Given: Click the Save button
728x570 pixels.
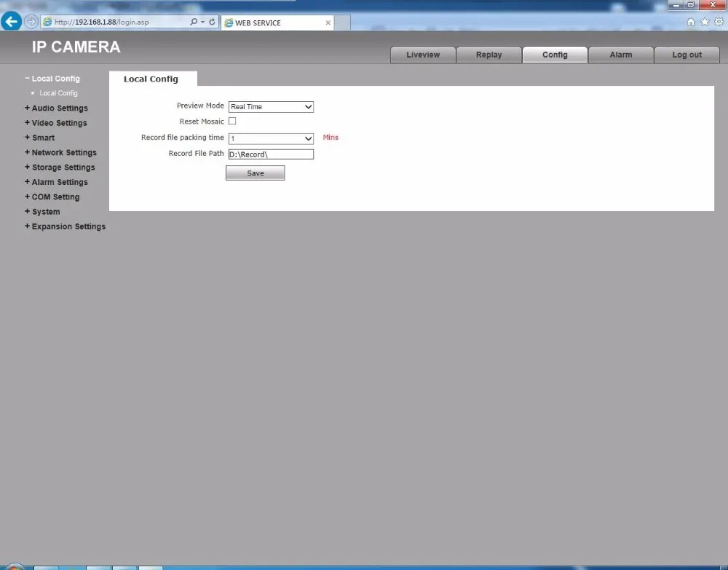Looking at the screenshot, I should [x=256, y=173].
